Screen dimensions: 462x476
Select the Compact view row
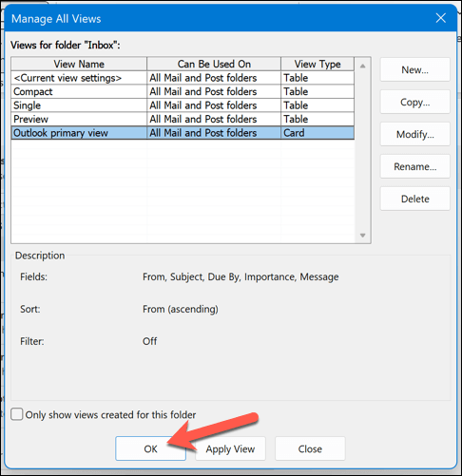(x=183, y=91)
